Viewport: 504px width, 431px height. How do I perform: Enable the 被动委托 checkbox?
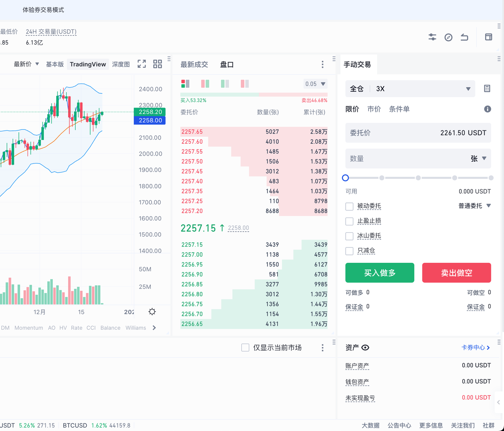pos(349,206)
